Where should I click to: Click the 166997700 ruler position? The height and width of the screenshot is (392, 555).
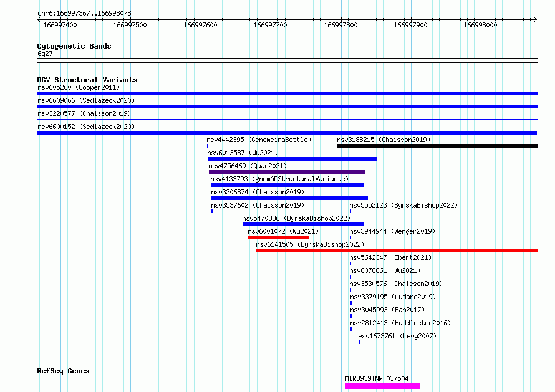coord(270,25)
